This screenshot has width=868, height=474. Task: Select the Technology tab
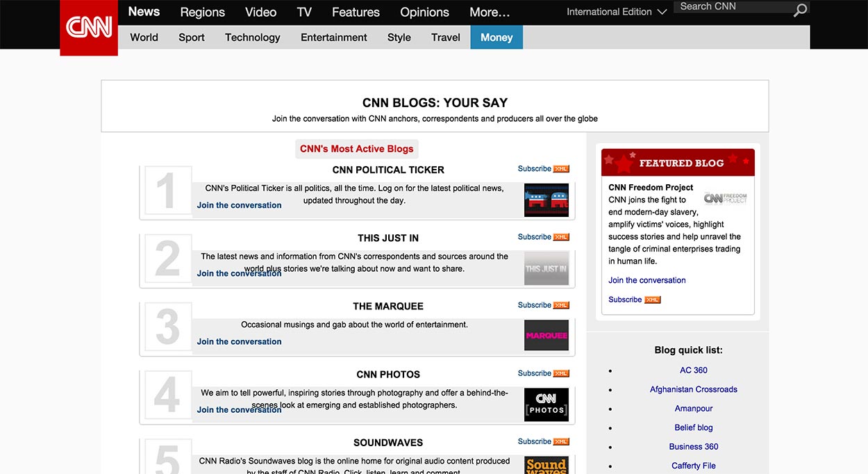(253, 38)
